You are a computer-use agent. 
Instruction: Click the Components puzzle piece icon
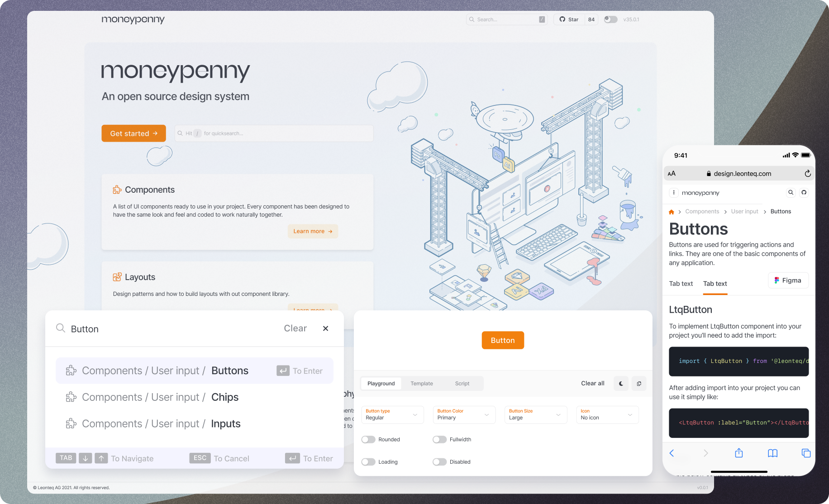pyautogui.click(x=117, y=190)
